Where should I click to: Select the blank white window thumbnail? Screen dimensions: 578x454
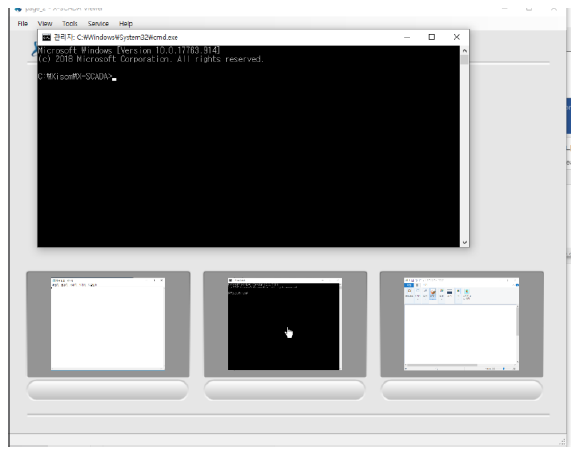tap(108, 324)
